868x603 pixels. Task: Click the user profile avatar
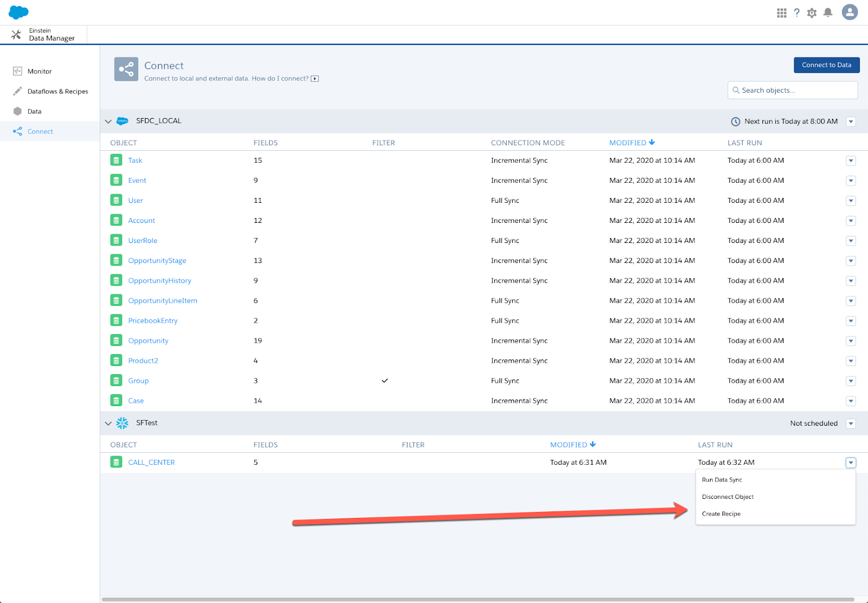point(850,12)
